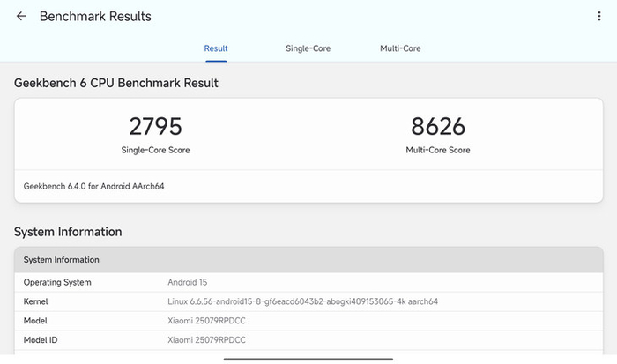Tap the Android gesture navigation bar
The image size is (617, 364).
pyautogui.click(x=308, y=359)
